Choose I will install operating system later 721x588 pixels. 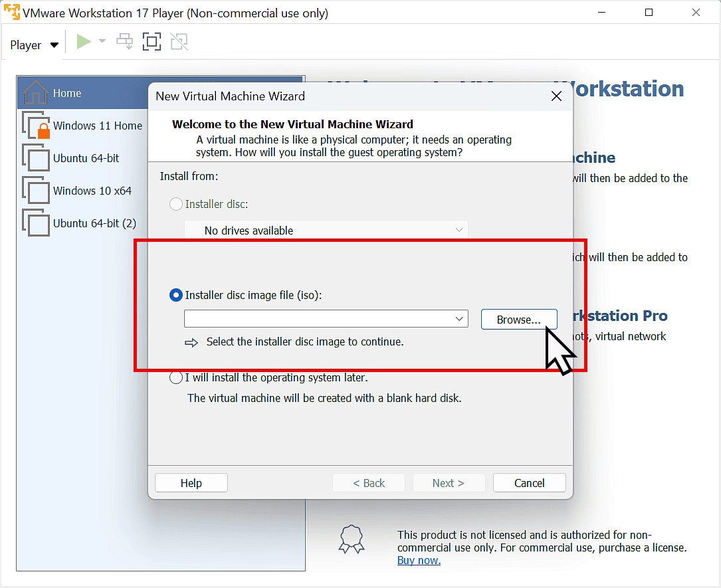pos(176,378)
